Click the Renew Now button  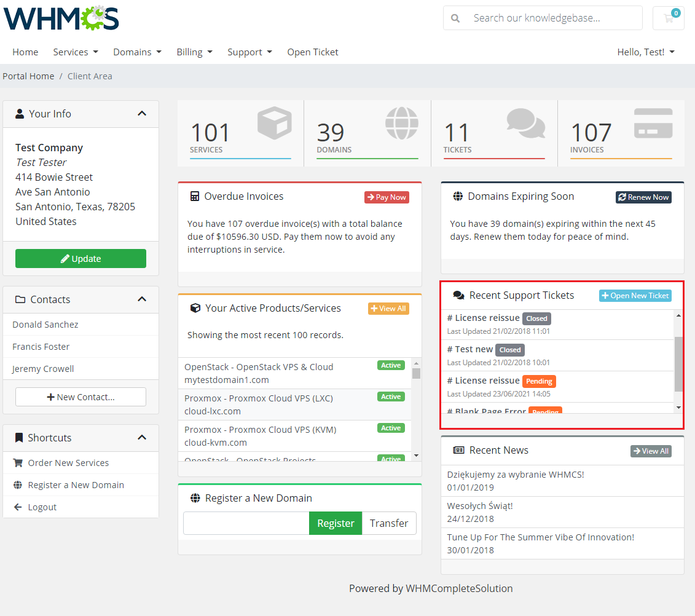tap(643, 197)
